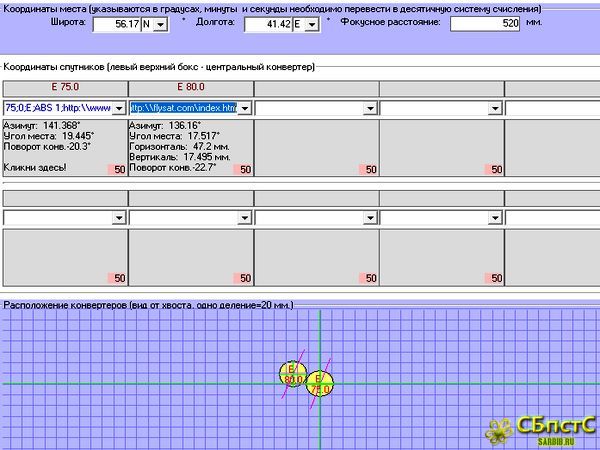Image resolution: width=600 pixels, height=450 pixels.
Task: Click the 'Кликни здесь!' text in the E 75.0 box
Action: (35, 167)
